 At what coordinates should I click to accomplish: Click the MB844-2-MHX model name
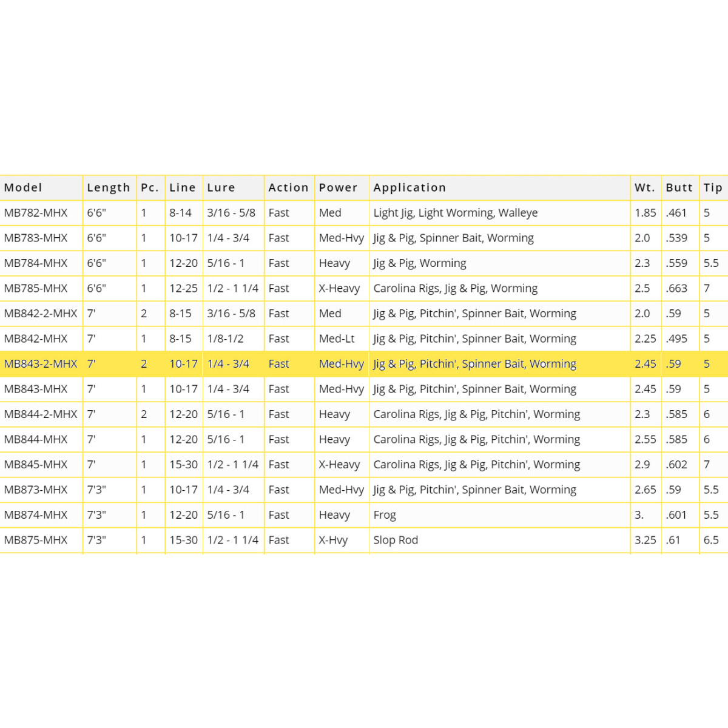(41, 414)
